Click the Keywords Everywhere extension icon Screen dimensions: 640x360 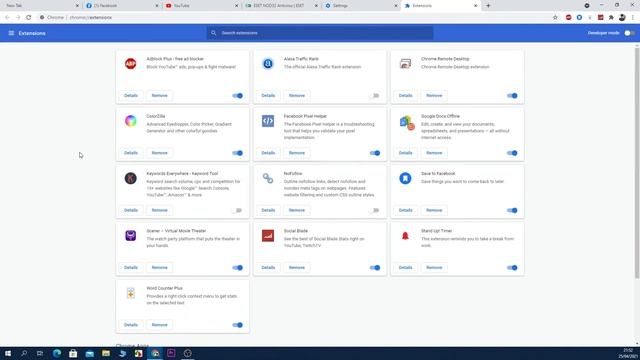[x=131, y=178]
